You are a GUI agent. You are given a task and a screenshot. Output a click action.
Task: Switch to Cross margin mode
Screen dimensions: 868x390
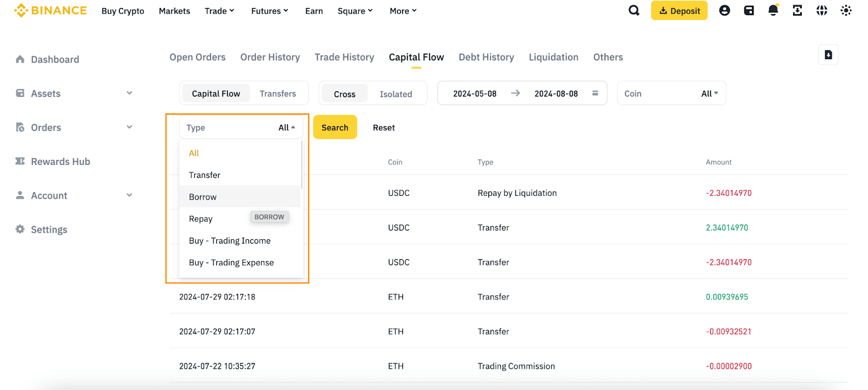coord(344,94)
